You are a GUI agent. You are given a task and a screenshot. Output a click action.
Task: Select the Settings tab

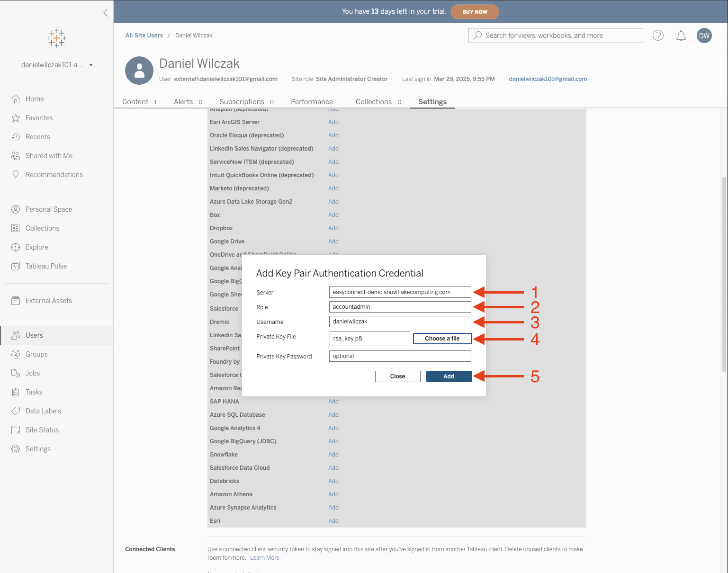(432, 102)
